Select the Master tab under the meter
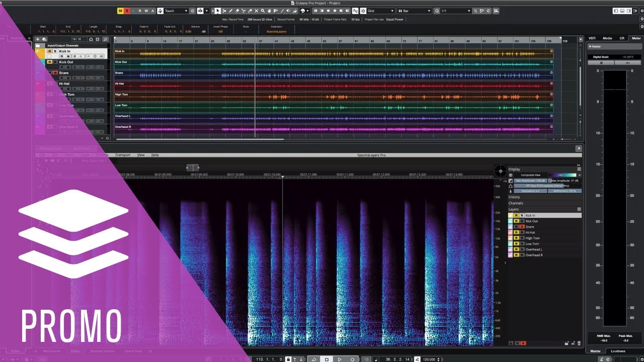The image size is (644, 362). [x=595, y=351]
